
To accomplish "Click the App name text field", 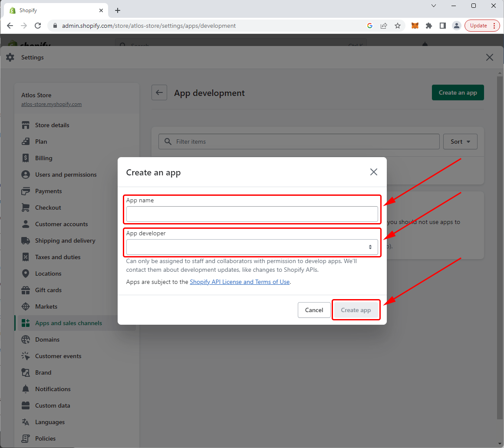I will click(x=252, y=214).
